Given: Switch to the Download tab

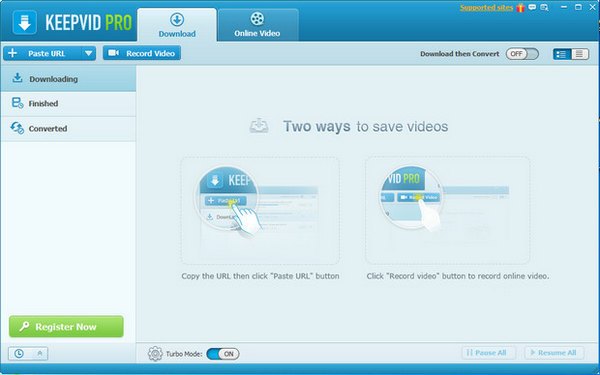Looking at the screenshot, I should 177,25.
